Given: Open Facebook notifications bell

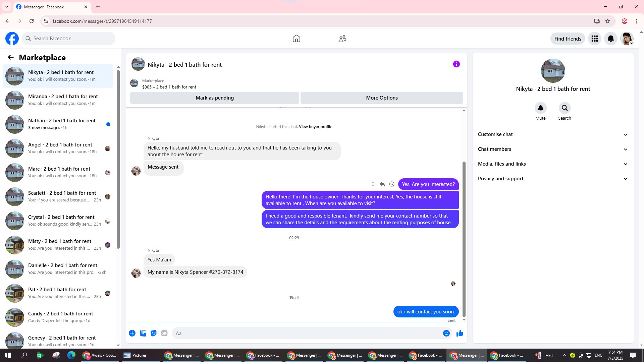Looking at the screenshot, I should [610, 39].
